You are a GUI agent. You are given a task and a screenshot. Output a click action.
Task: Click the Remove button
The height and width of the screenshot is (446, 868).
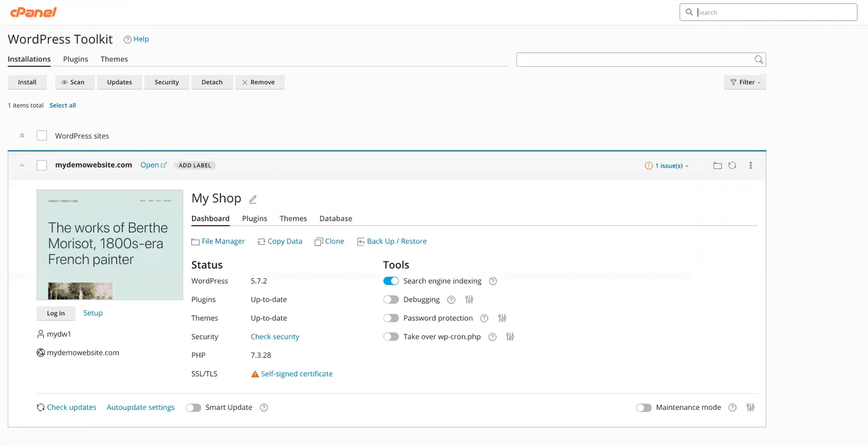tap(260, 82)
